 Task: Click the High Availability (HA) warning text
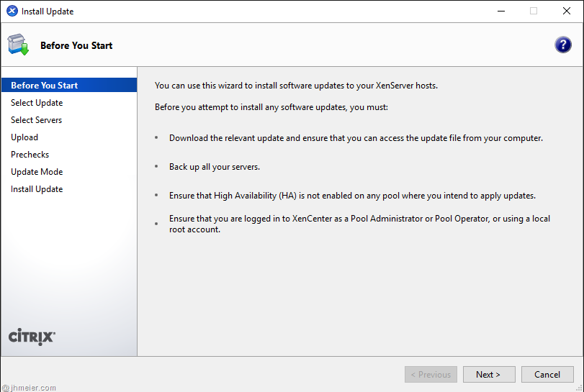tap(352, 196)
